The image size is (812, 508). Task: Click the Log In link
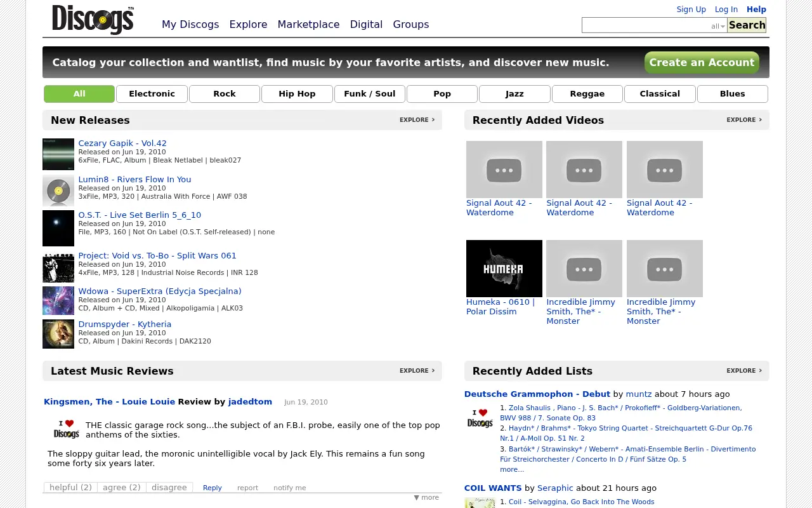tap(726, 10)
